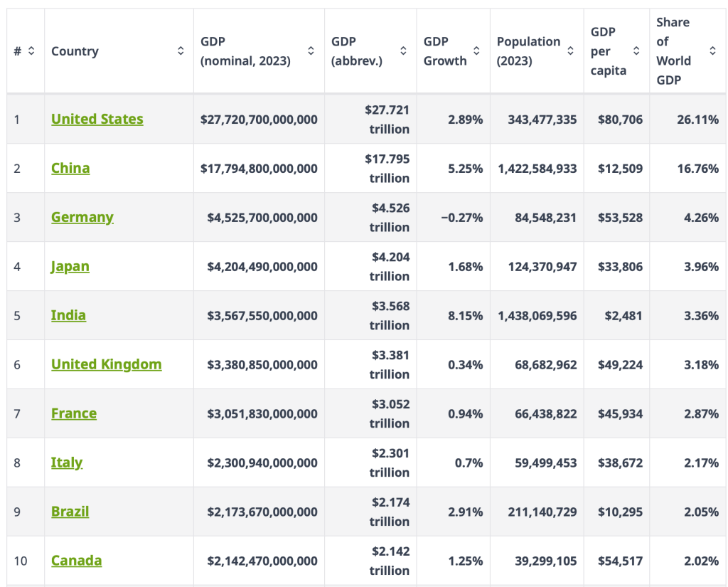The width and height of the screenshot is (728, 587).
Task: Sort by Population 2023 arrows
Action: (570, 51)
